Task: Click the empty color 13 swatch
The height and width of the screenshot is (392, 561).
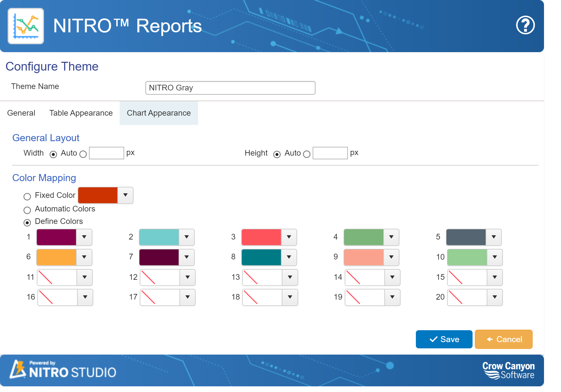Action: (262, 277)
